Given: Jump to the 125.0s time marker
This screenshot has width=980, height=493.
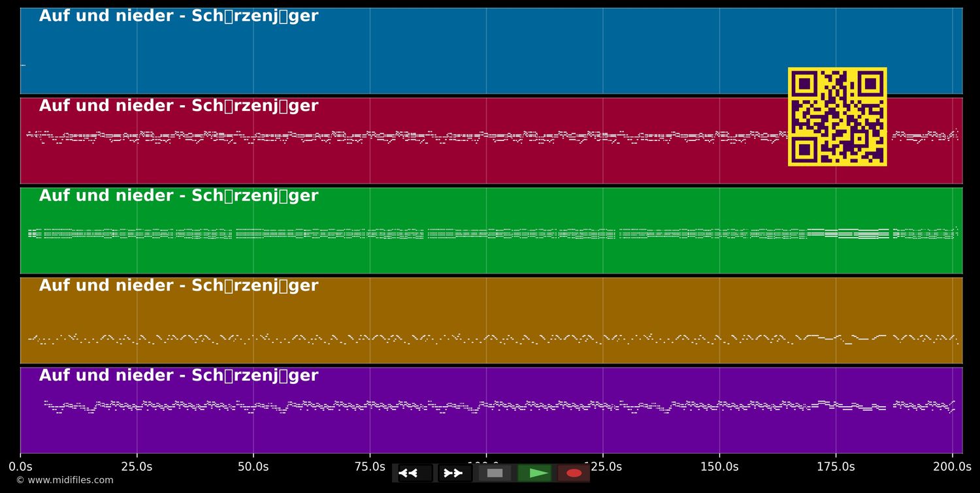Looking at the screenshot, I should click(603, 467).
